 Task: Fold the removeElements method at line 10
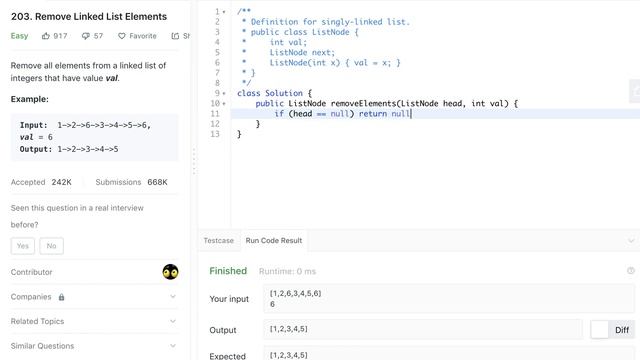(x=224, y=104)
